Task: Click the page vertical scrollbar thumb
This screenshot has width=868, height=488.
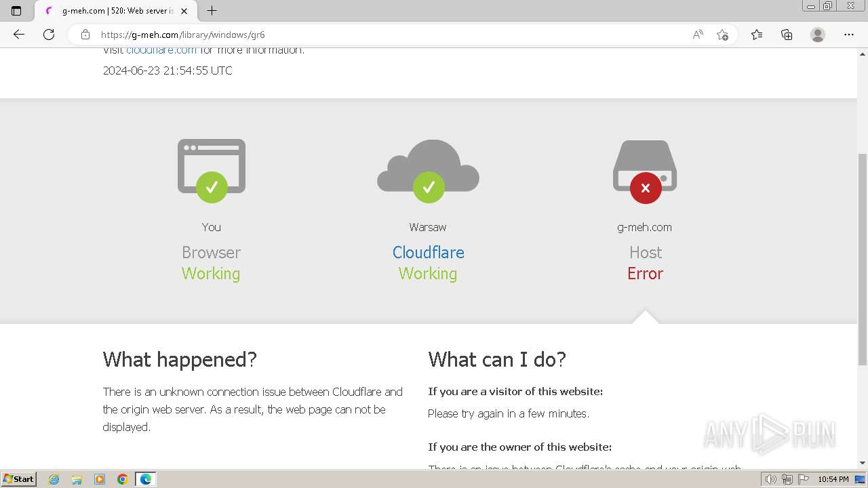Action: [863, 260]
